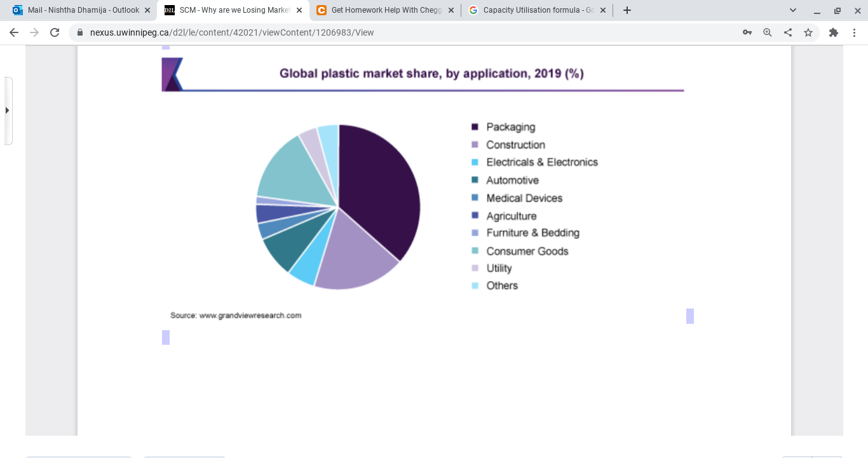Share this page via share icon

click(x=788, y=32)
